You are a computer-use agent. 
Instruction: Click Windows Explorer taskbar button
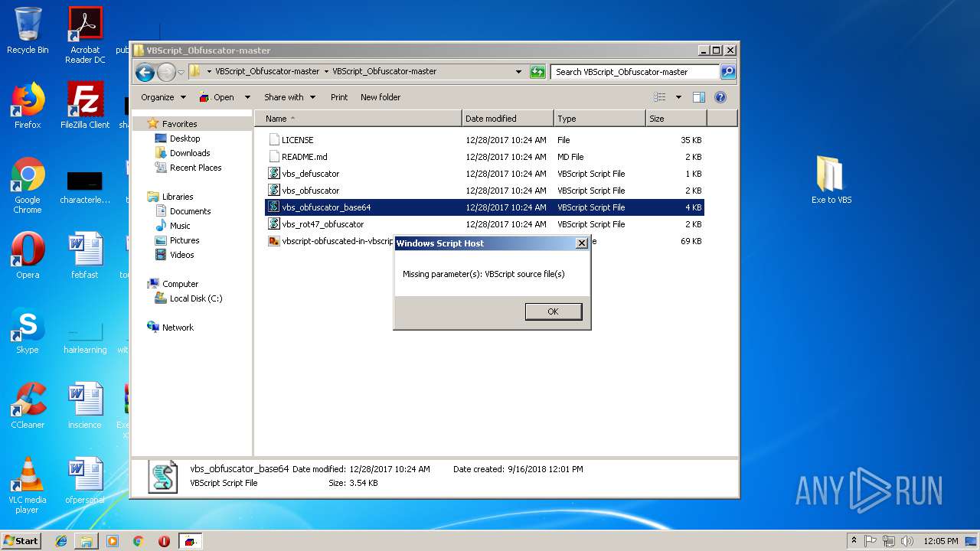[x=87, y=540]
